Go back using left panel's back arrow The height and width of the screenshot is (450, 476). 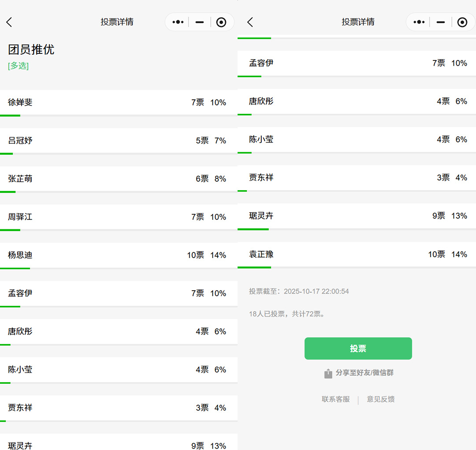[9, 22]
